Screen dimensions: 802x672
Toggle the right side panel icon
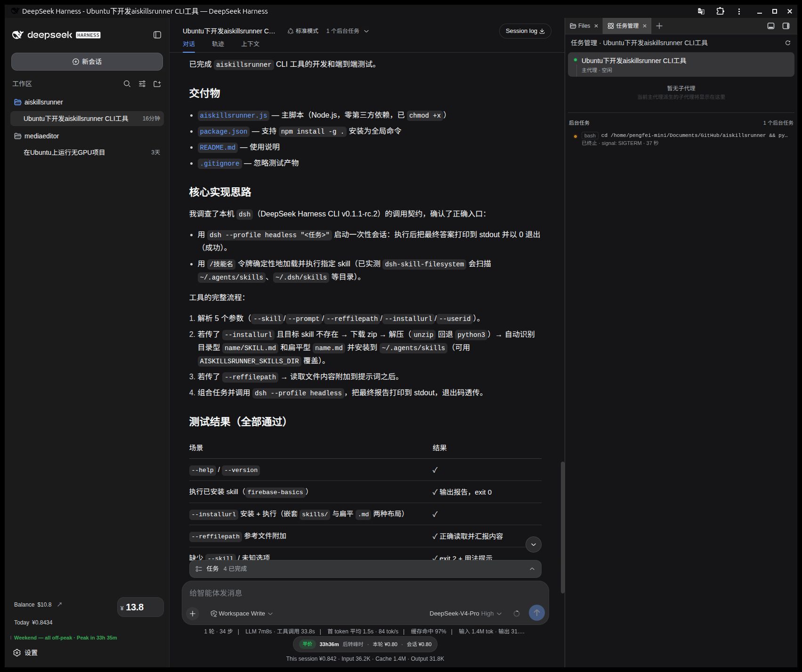pyautogui.click(x=786, y=26)
